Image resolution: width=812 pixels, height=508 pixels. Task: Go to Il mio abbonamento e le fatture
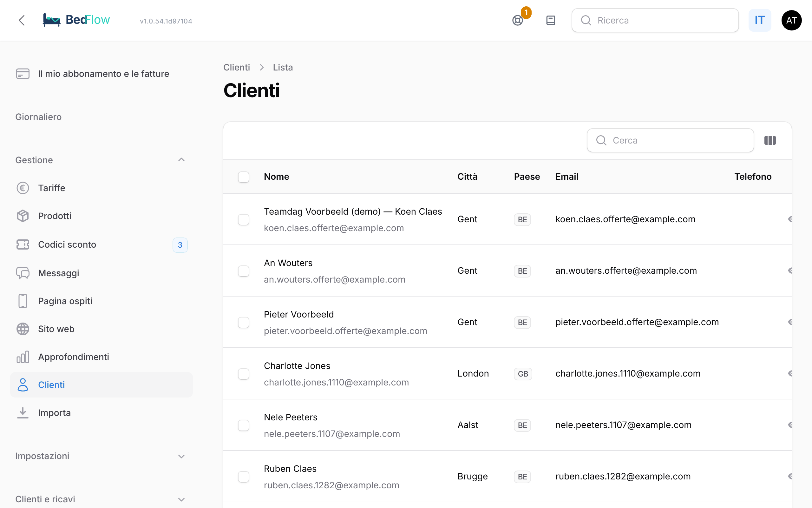click(101, 74)
